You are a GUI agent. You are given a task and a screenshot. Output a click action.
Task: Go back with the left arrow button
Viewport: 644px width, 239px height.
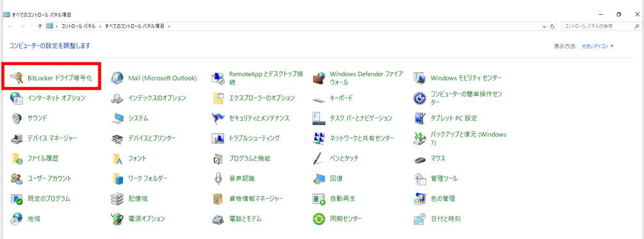point(11,26)
